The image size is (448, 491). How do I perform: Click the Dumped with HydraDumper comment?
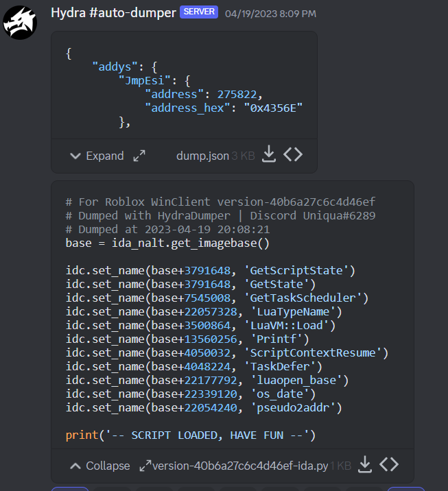click(220, 216)
